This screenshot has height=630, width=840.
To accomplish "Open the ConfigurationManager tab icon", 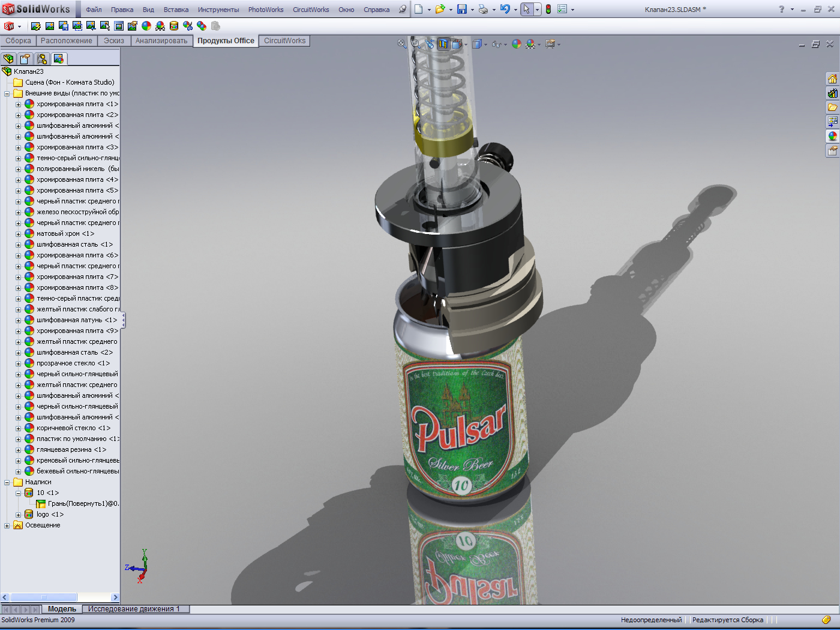I will 42,59.
